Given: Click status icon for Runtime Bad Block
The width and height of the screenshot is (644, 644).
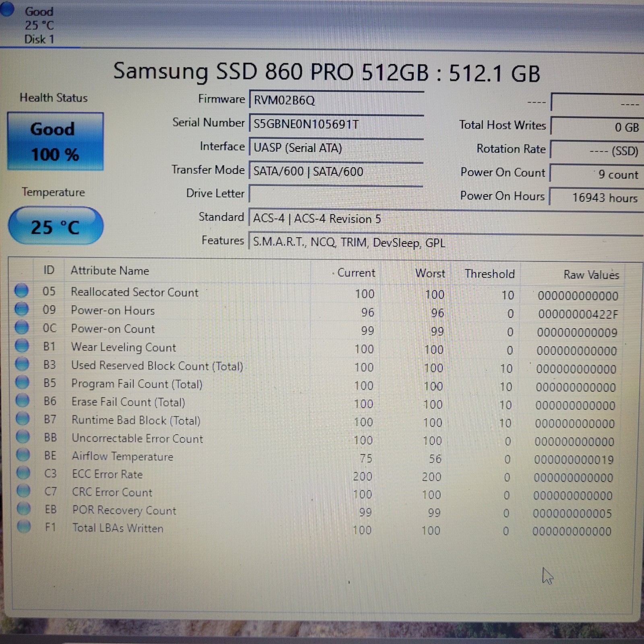Looking at the screenshot, I should pyautogui.click(x=23, y=419).
